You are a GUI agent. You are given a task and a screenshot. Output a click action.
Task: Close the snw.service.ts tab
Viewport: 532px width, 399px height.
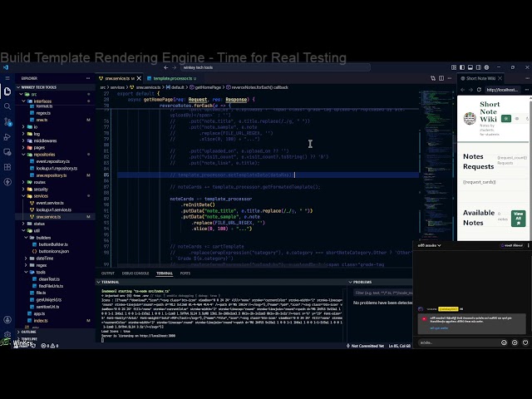(139, 78)
